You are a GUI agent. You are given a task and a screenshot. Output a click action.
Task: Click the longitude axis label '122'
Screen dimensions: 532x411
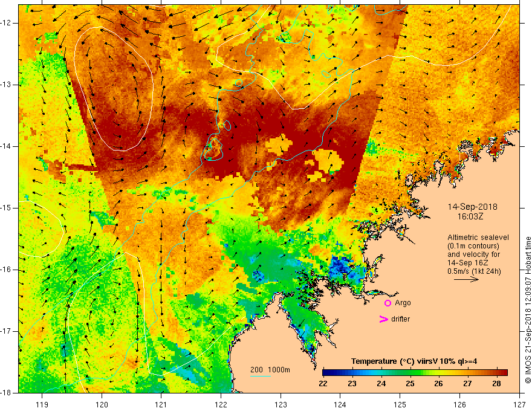(x=221, y=404)
